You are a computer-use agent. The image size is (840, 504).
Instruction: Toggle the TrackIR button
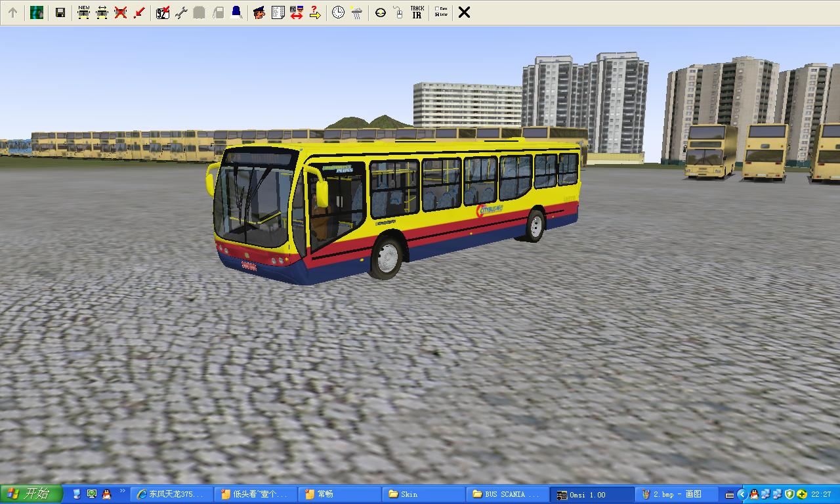click(x=417, y=12)
